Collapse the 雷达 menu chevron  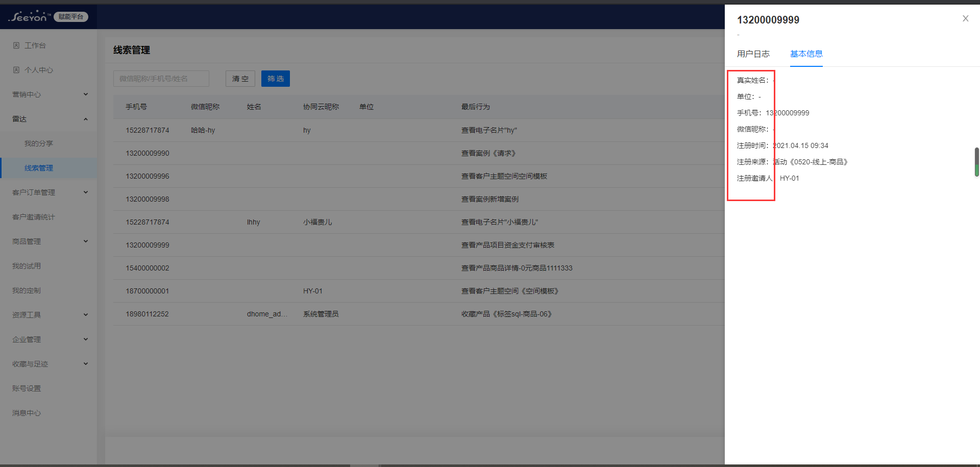86,119
